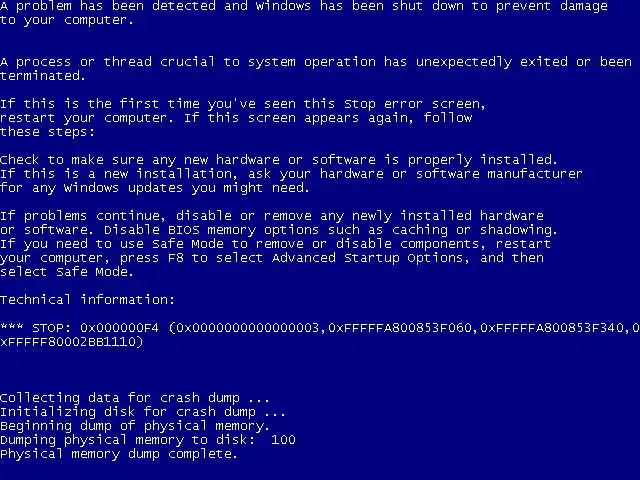Click the STOP error code 0x000000F4
This screenshot has height=480, width=640.
pos(119,328)
